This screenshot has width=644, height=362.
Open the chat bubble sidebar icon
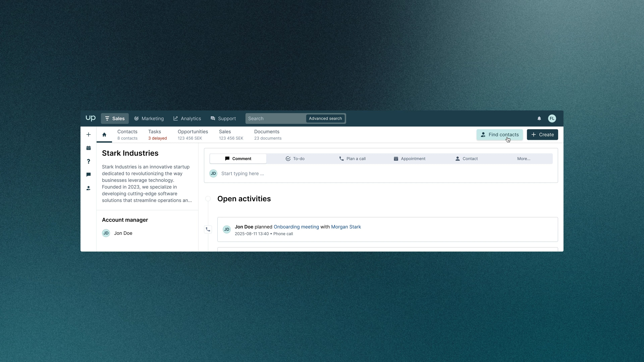[89, 175]
